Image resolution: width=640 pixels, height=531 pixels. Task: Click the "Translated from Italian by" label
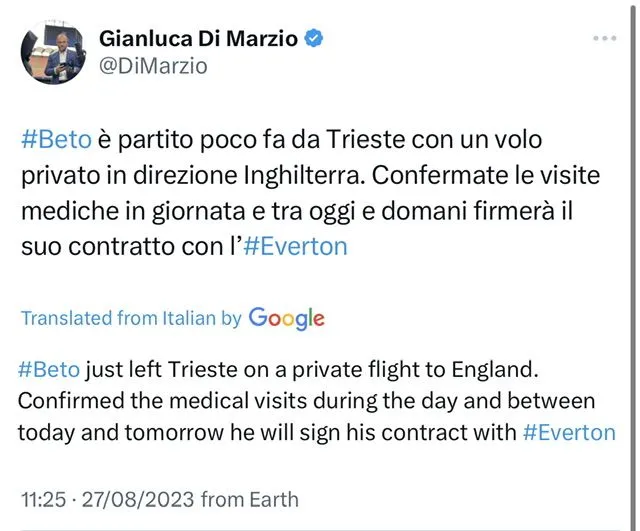pyautogui.click(x=131, y=319)
